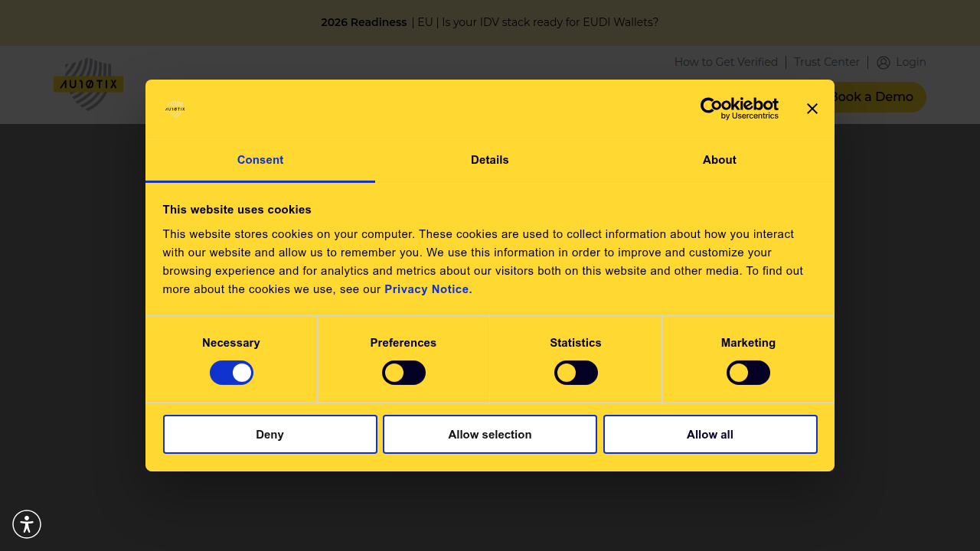Screen dimensions: 980x551
Task: Click the Deny button
Action: (270, 434)
